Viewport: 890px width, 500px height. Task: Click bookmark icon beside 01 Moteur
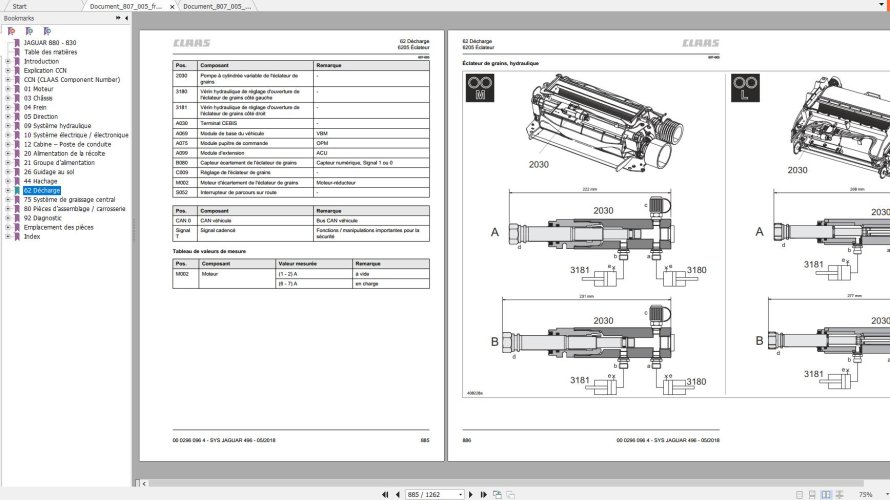(x=17, y=89)
